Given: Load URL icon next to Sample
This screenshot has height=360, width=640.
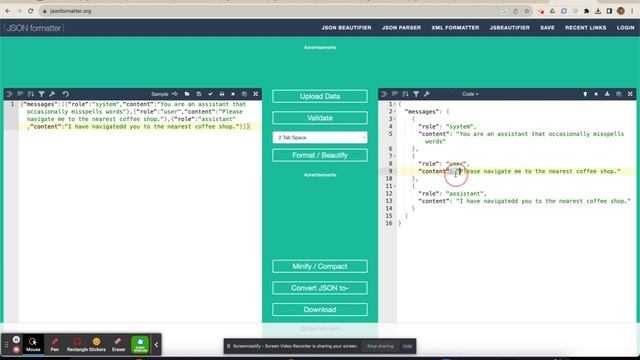Looking at the screenshot, I should click(x=175, y=94).
